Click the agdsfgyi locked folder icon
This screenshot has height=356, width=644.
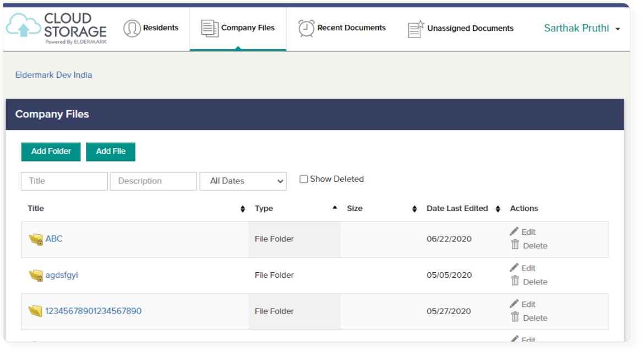36,275
